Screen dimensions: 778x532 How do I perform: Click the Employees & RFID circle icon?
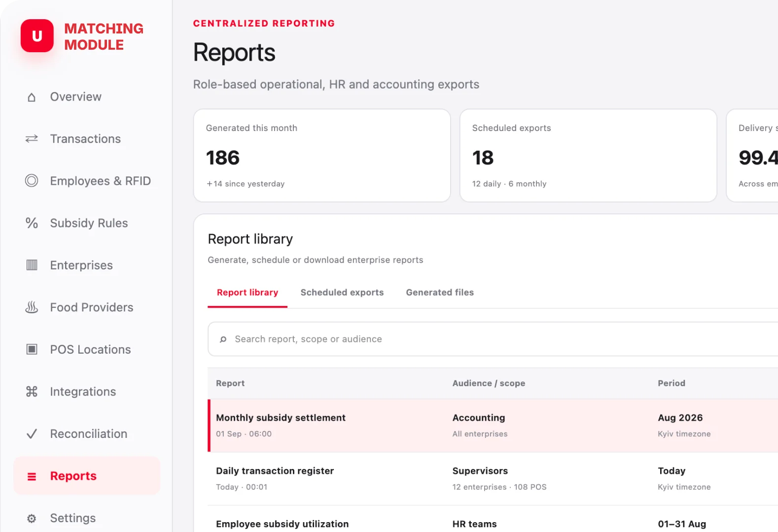pyautogui.click(x=32, y=181)
